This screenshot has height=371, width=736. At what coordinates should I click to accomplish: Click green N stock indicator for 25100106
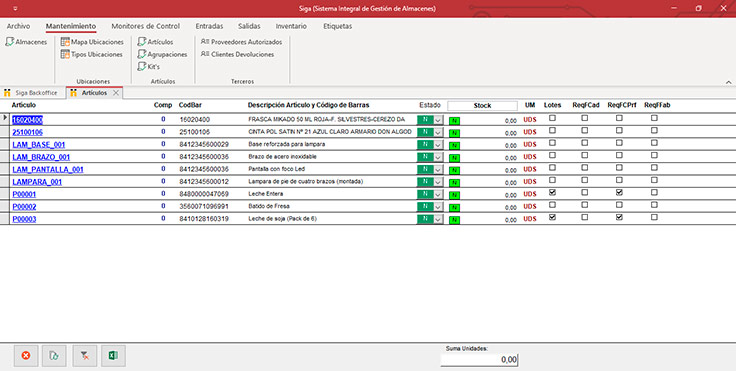(x=454, y=133)
